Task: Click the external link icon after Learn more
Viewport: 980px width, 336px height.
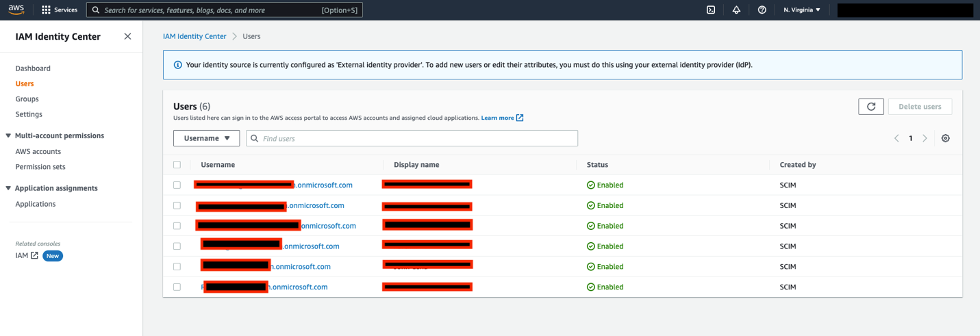Action: (520, 118)
